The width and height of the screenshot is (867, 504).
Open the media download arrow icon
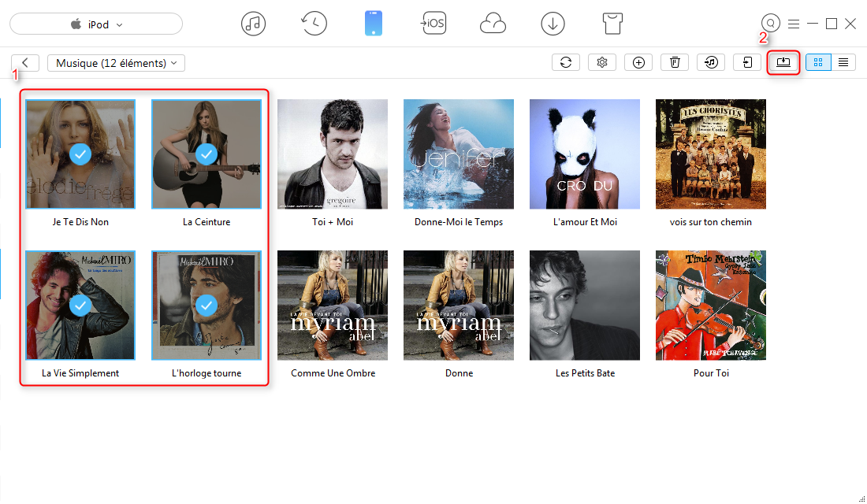tap(553, 24)
